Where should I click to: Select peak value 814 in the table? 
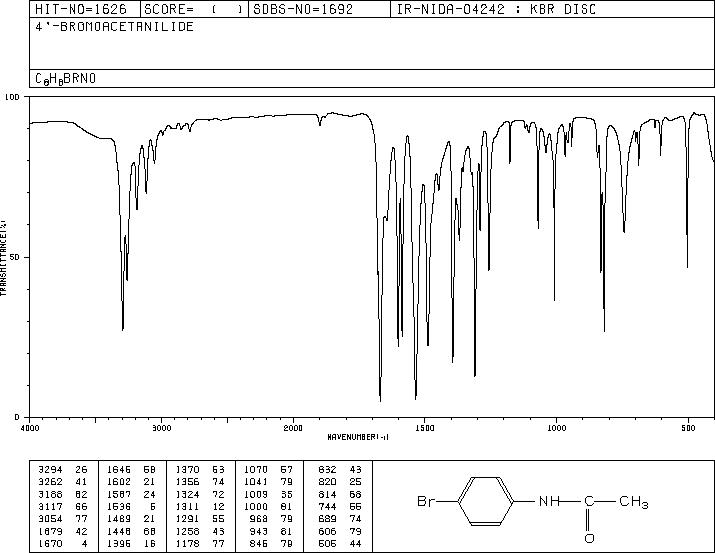coord(327,494)
